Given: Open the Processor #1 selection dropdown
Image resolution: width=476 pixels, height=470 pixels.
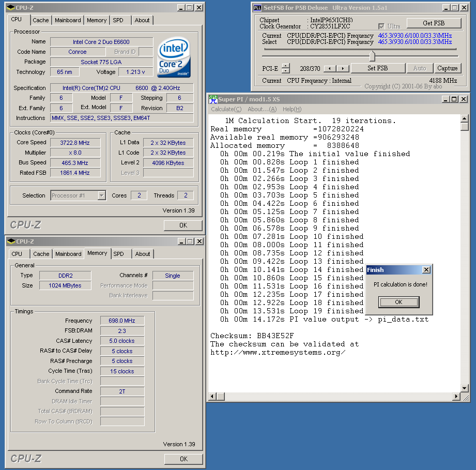Looking at the screenshot, I should [x=102, y=195].
